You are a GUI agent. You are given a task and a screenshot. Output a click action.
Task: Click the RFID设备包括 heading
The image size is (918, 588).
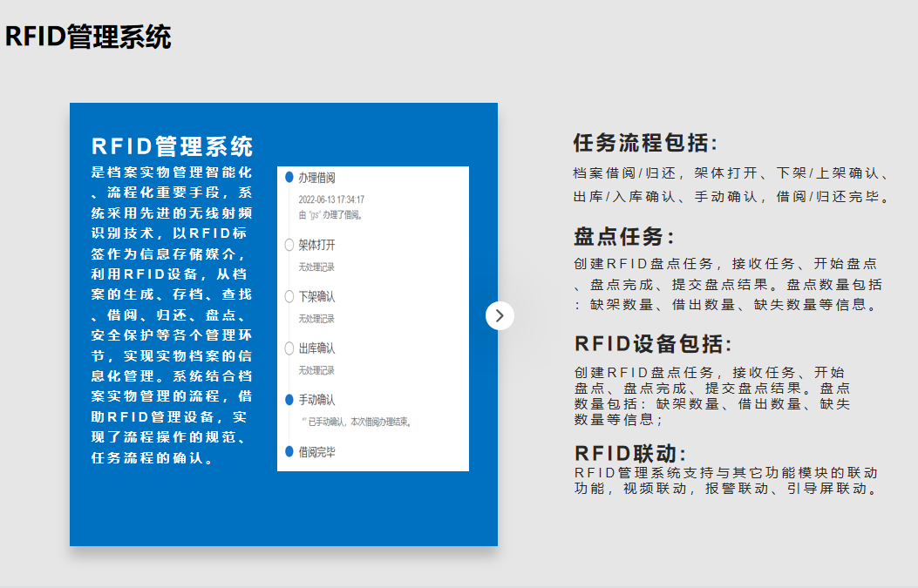[653, 343]
